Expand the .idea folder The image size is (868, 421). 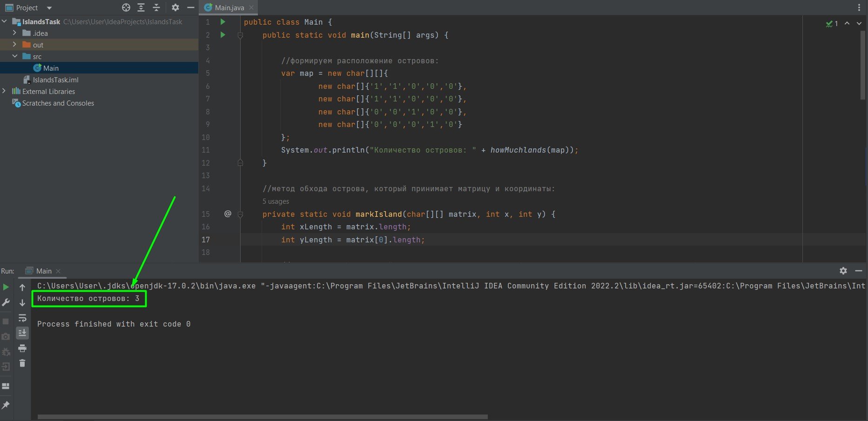(14, 33)
